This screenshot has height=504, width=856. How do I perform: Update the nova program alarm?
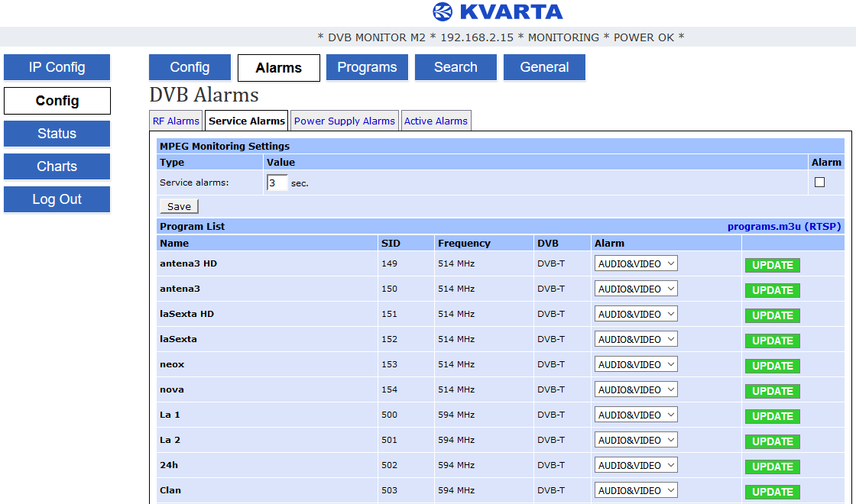point(773,391)
